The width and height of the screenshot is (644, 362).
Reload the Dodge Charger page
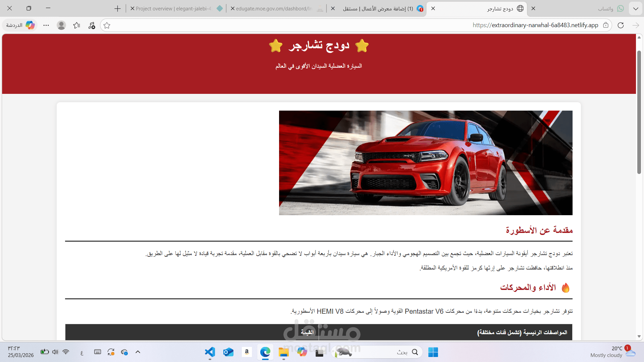[621, 25]
